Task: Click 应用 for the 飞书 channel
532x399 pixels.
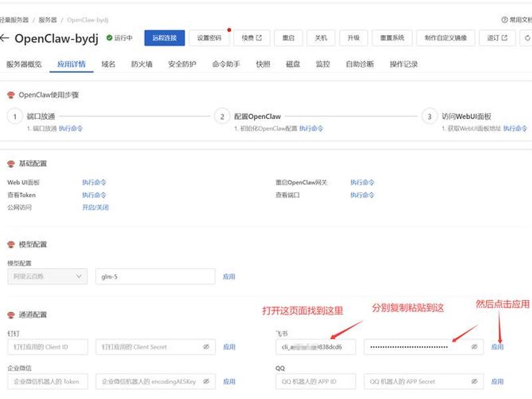Action: tap(497, 346)
